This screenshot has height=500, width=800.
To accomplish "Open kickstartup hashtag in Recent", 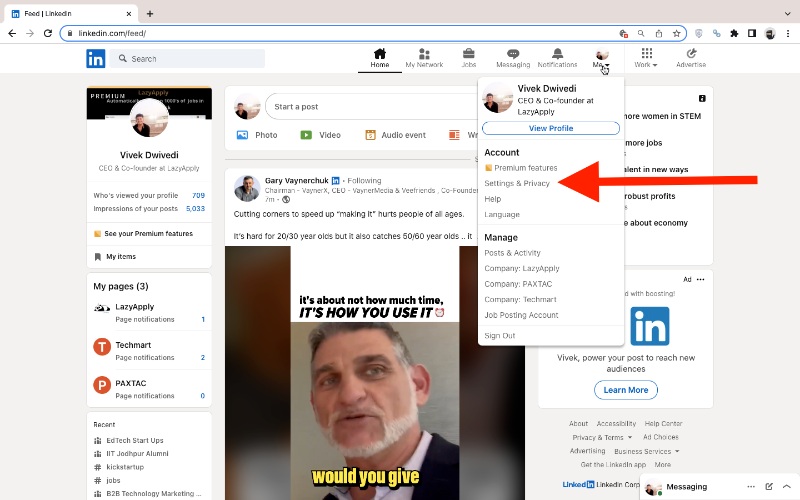I will pyautogui.click(x=125, y=467).
